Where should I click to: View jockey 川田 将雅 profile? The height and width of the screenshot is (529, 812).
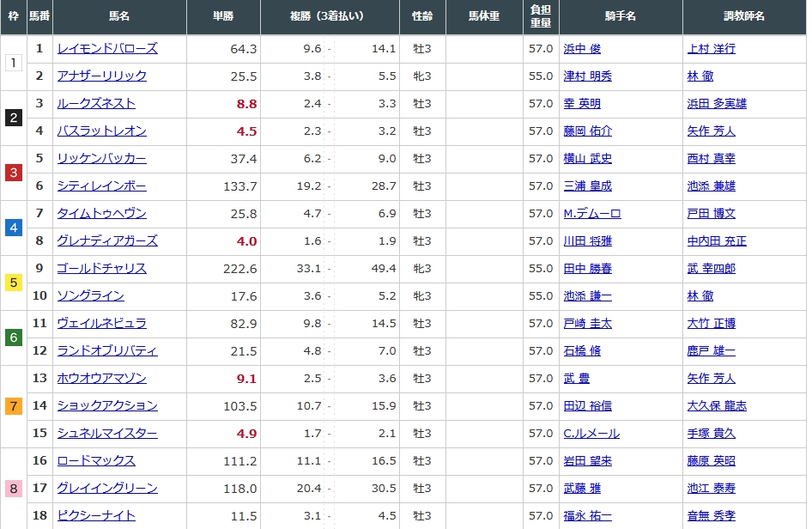587,241
